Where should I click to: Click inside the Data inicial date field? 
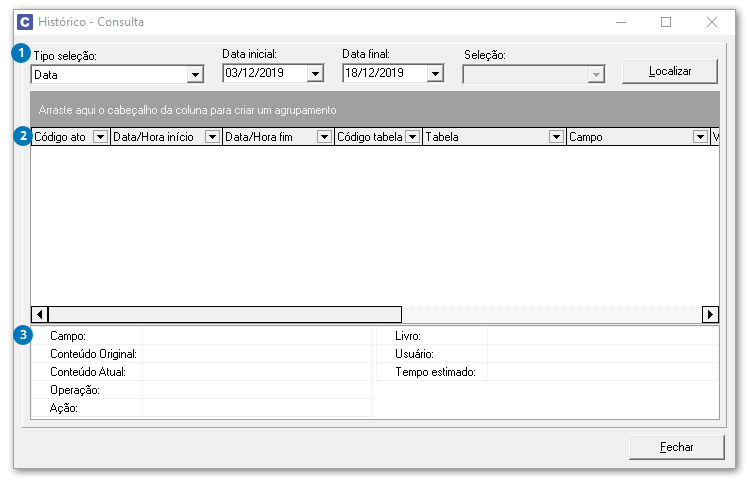[x=263, y=73]
